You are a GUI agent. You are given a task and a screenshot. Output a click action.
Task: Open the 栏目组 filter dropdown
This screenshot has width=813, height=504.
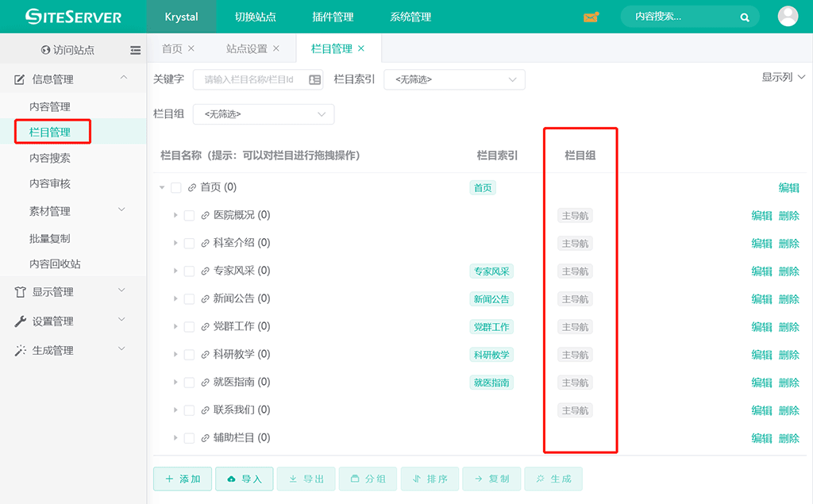tap(263, 114)
